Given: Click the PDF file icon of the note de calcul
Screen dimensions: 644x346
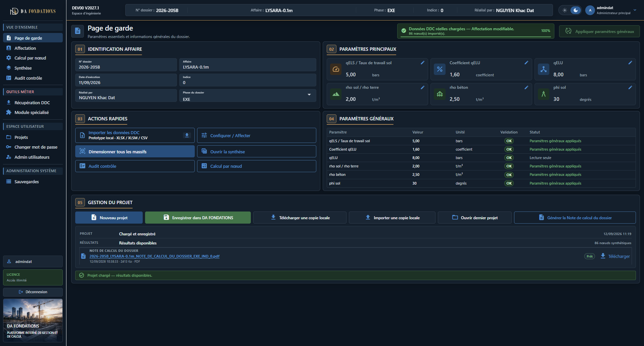Looking at the screenshot, I should click(83, 256).
